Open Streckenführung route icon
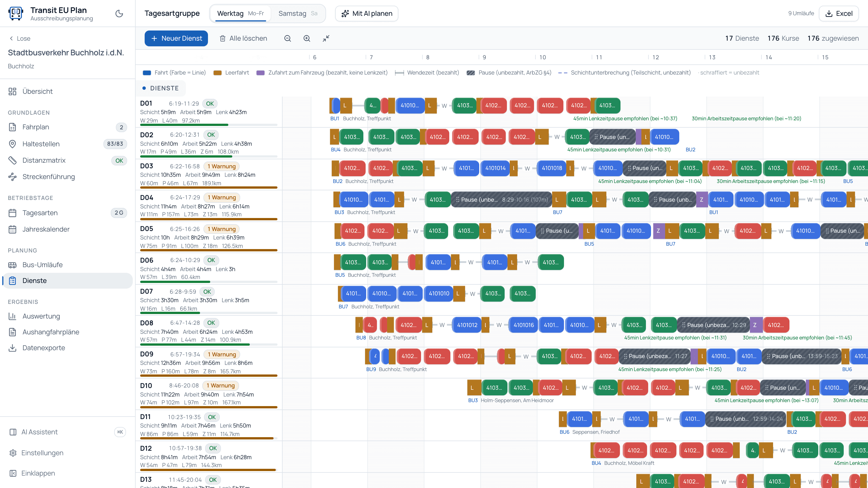Screen dimensions: 868x488 pyautogui.click(x=12, y=177)
